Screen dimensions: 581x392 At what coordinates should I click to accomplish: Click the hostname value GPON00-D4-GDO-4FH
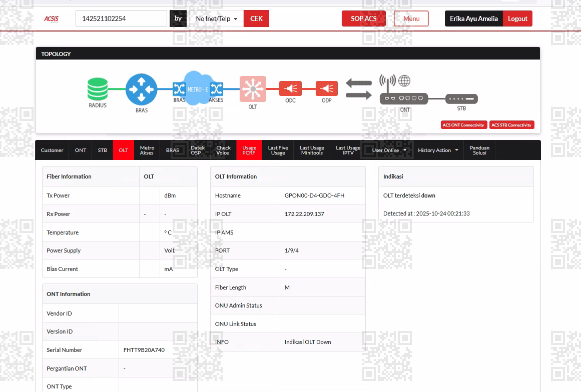(x=314, y=195)
